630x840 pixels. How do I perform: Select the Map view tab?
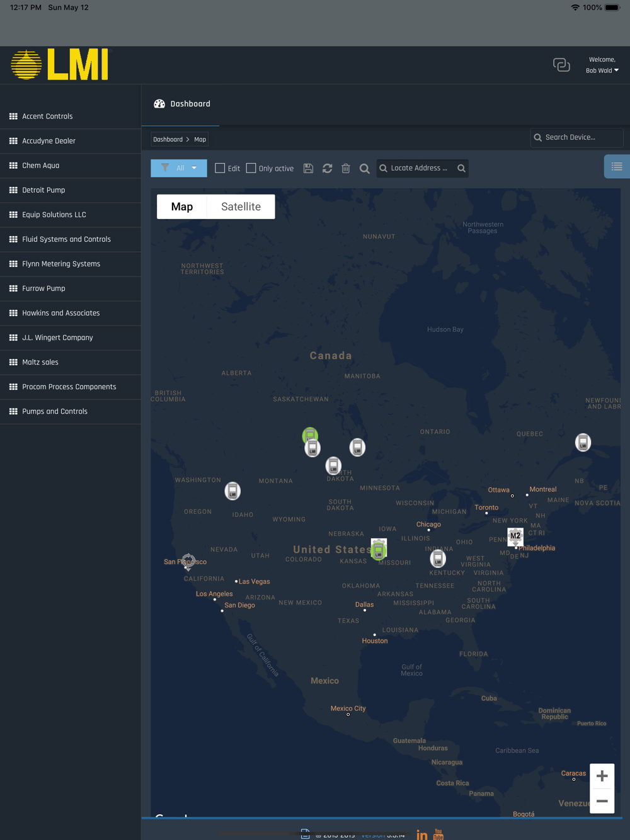coord(182,207)
